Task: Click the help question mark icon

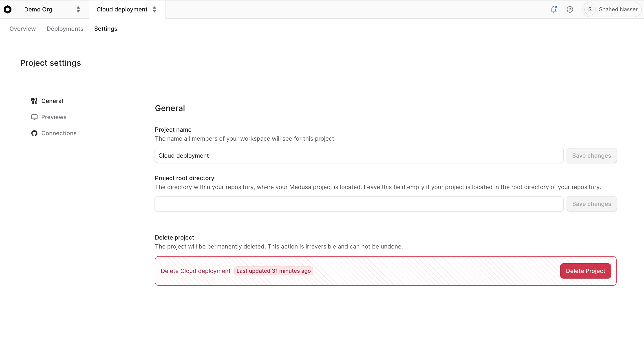Action: point(570,9)
